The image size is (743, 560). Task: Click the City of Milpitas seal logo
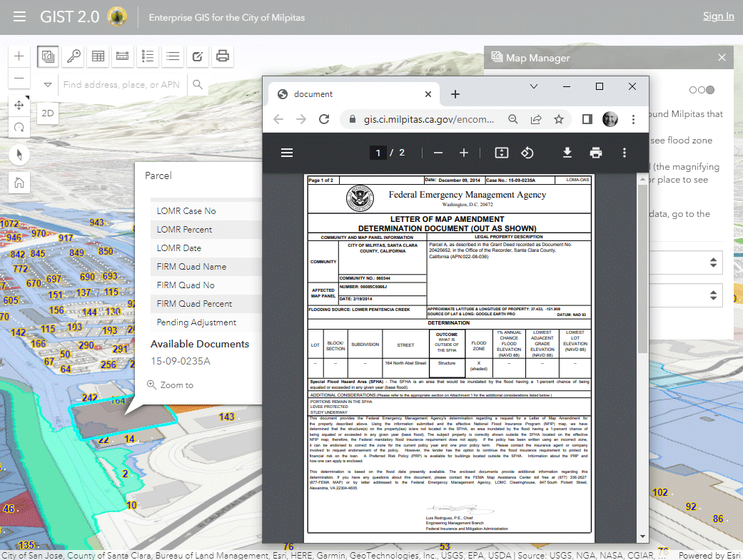click(x=117, y=17)
